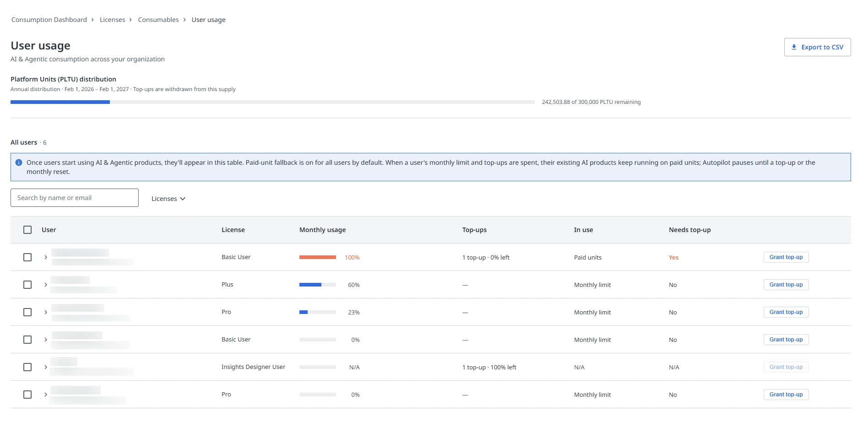
Task: Click the Platform Units (PLTU) distribution heading
Action: click(63, 79)
